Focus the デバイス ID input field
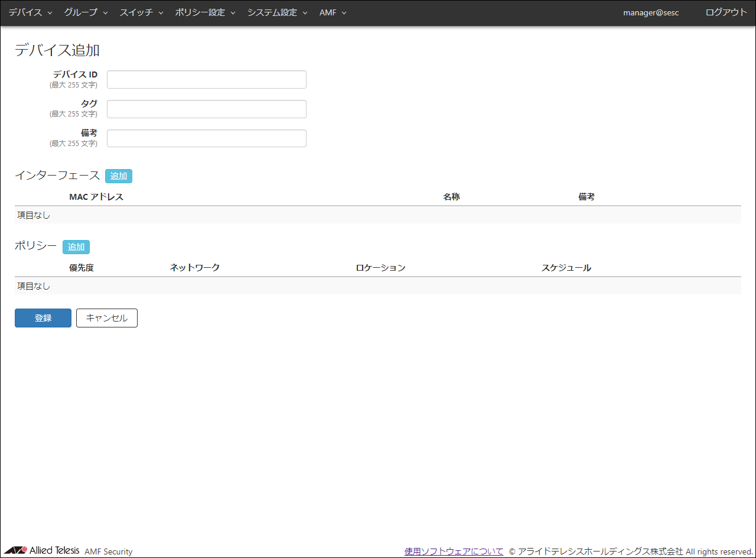This screenshot has width=756, height=558. tap(206, 80)
